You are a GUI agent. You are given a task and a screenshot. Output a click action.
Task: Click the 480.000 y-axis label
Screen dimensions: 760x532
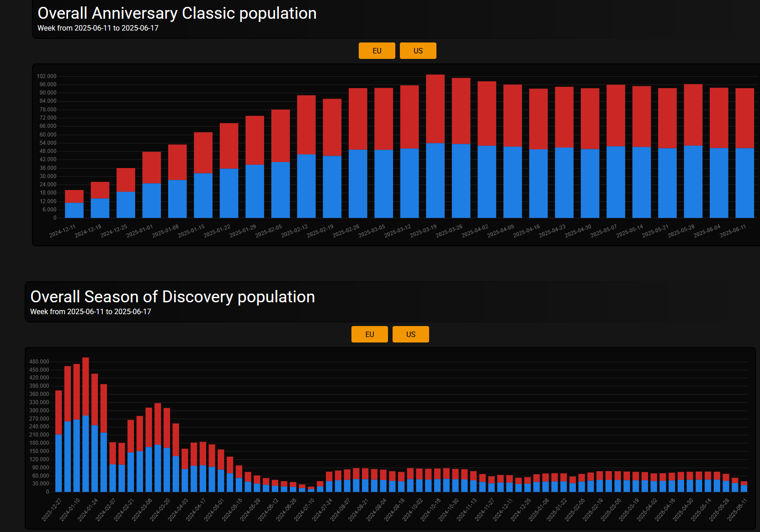pos(39,362)
